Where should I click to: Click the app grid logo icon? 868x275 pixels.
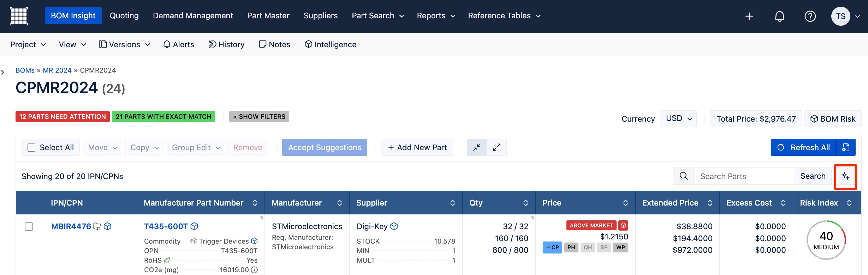coord(19,16)
